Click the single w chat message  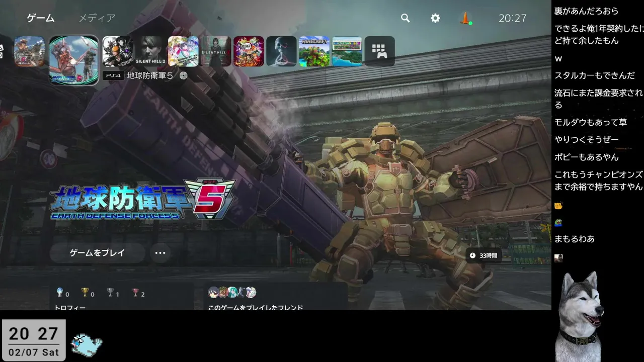558,59
